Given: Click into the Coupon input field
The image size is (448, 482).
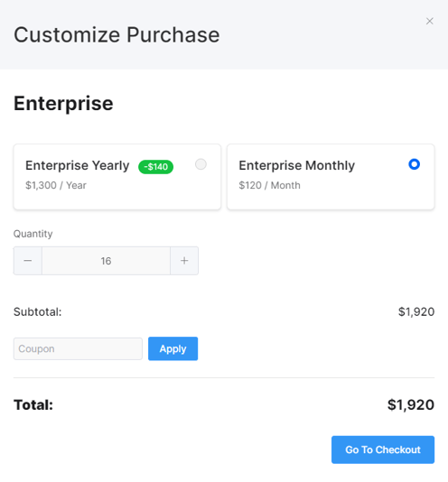Looking at the screenshot, I should pos(78,348).
